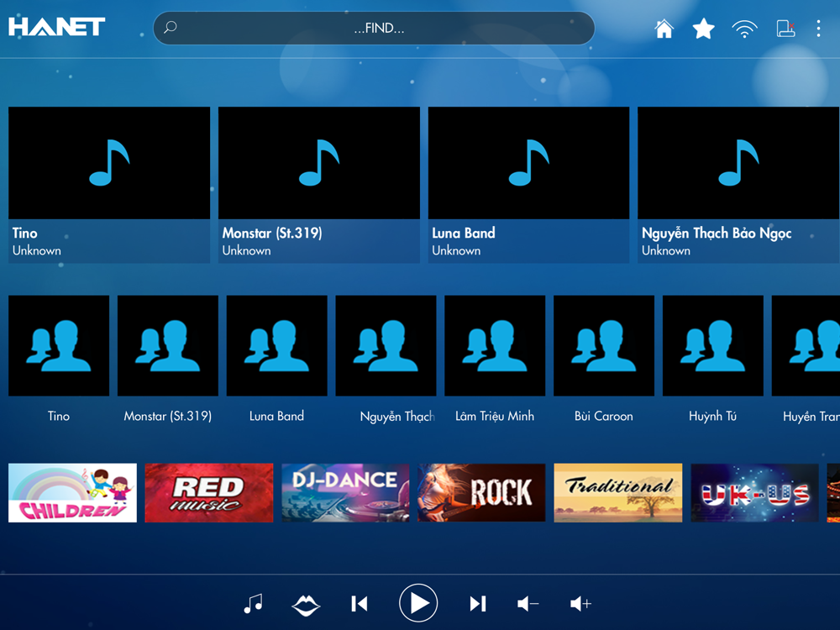
Task: Open the DJ-Dance genre banner
Action: click(x=345, y=493)
